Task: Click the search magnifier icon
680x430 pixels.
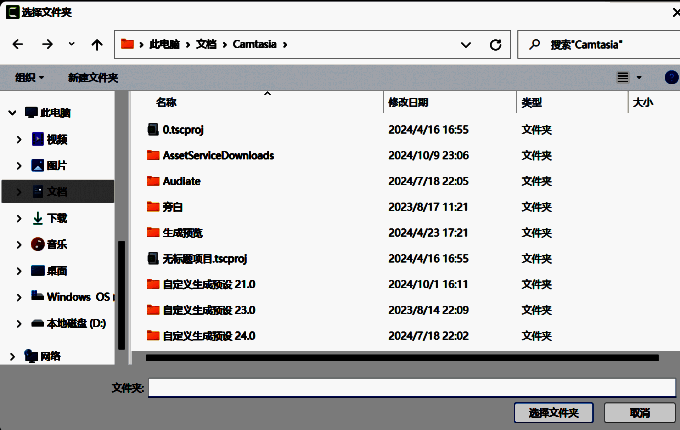Action: (x=535, y=45)
